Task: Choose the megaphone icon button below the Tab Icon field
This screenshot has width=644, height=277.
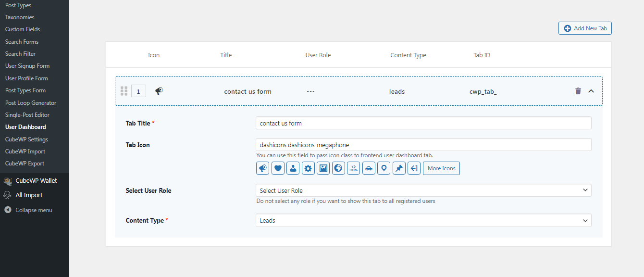Action: pyautogui.click(x=263, y=168)
